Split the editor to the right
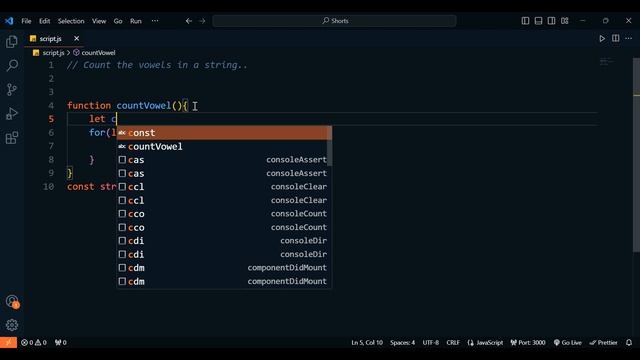640x360 pixels. (616, 38)
